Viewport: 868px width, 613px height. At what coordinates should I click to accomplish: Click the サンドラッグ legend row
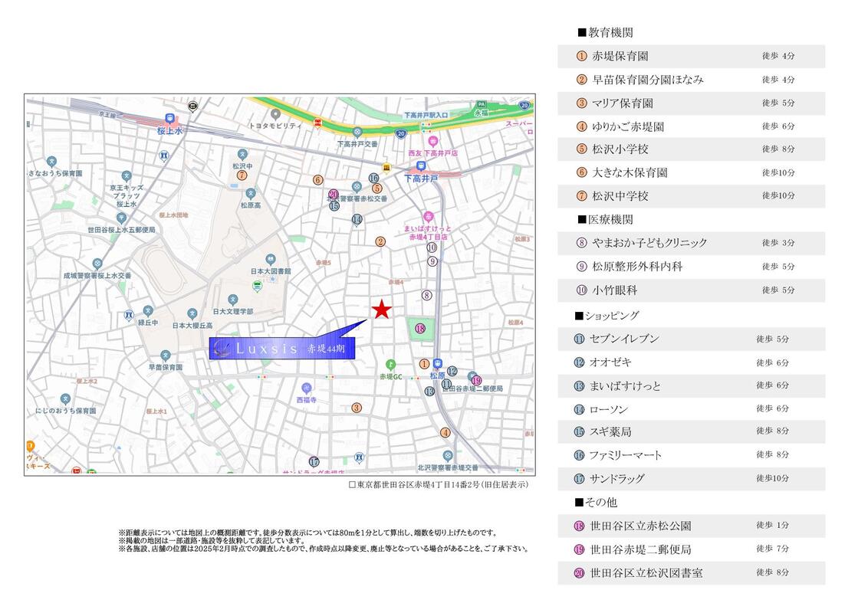[691, 479]
